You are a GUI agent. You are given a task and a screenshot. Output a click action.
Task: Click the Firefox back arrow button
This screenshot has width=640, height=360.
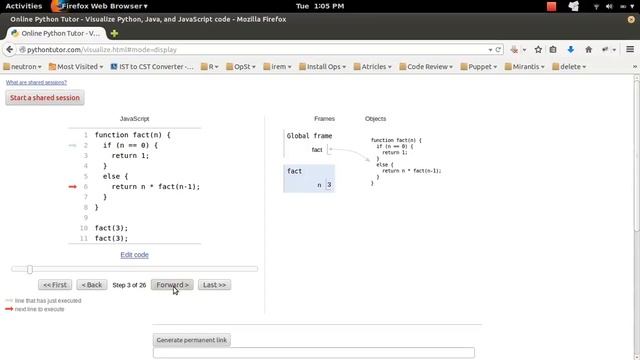[9, 49]
